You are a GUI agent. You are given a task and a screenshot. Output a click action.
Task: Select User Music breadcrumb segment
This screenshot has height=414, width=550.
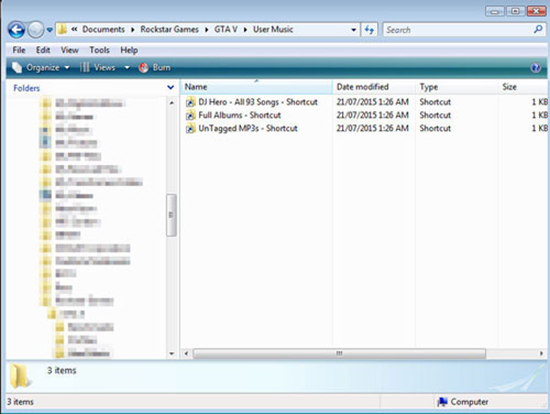(x=273, y=29)
